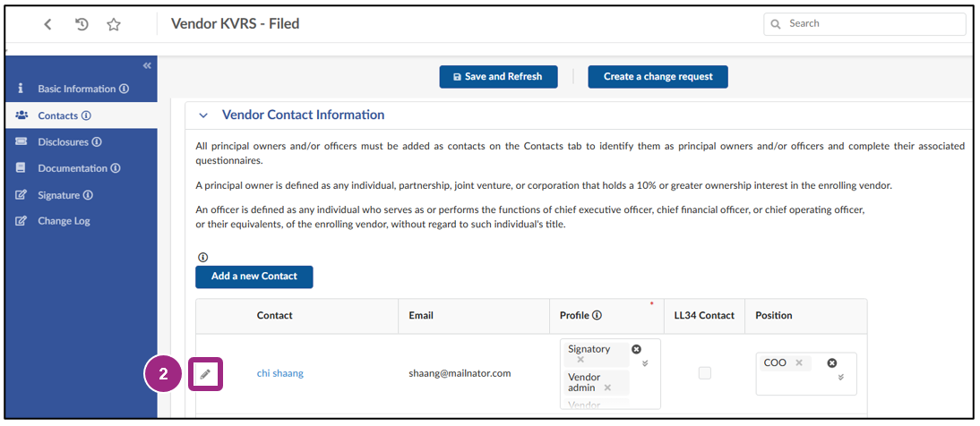Clear all Profile selections with circled X
Viewport: 980px width, 426px height.
[636, 349]
